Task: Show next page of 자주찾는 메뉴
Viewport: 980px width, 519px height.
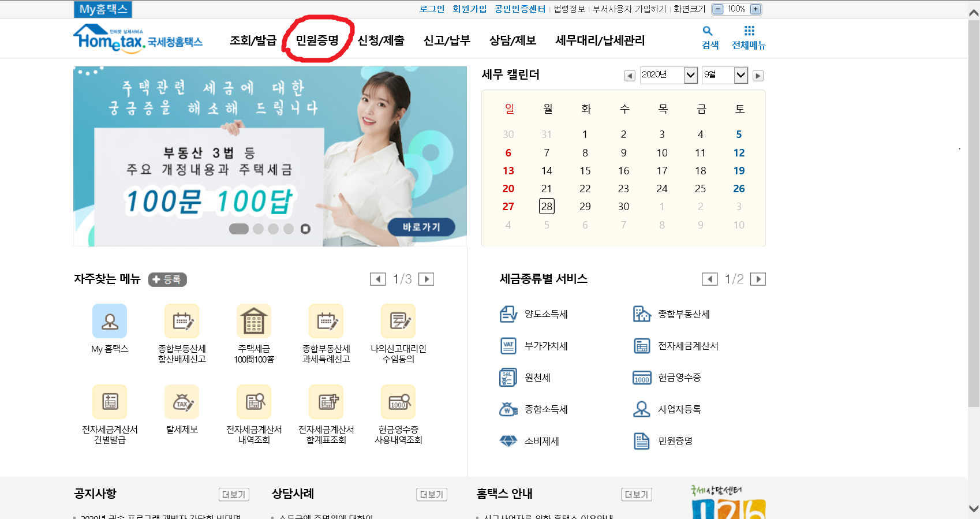Action: tap(426, 279)
